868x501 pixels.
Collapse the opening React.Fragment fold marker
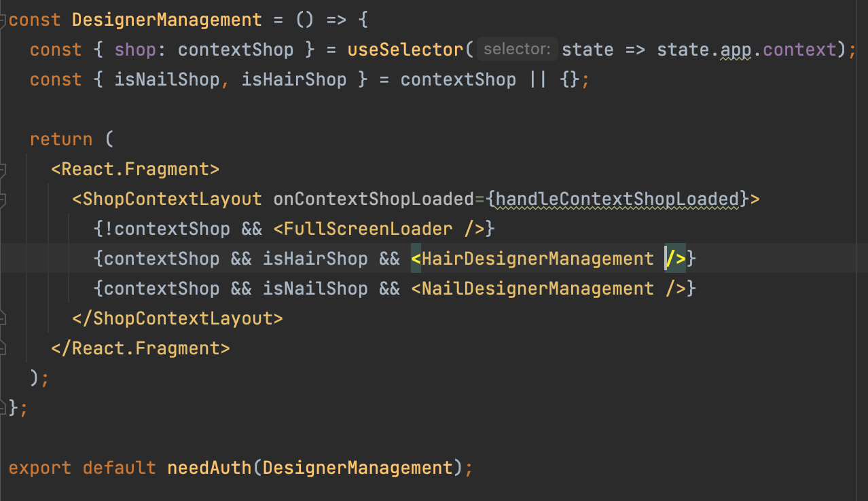click(3, 169)
